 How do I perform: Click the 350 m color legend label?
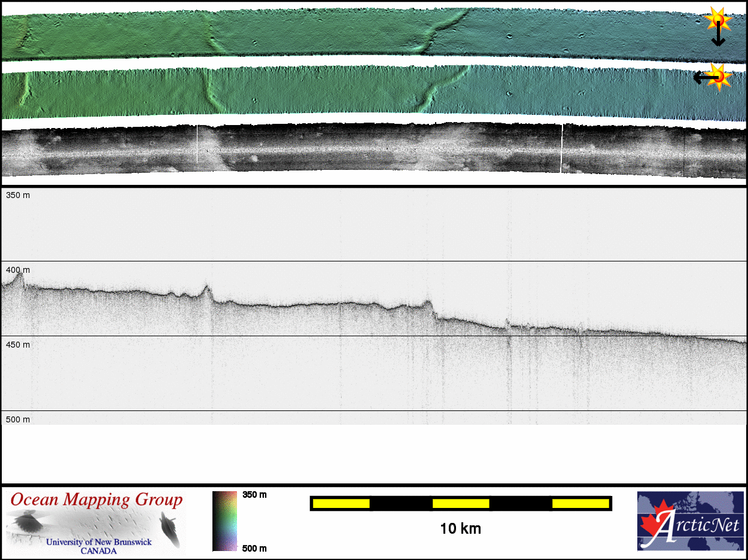254,495
